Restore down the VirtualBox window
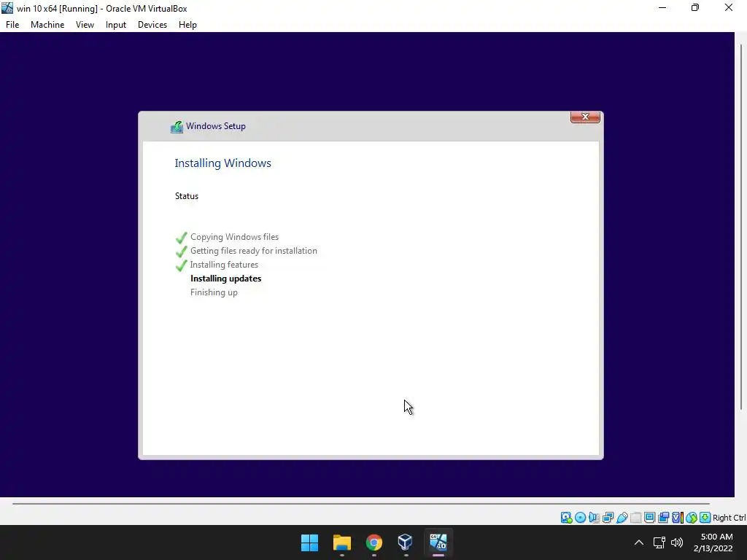The height and width of the screenshot is (560, 747). point(695,8)
